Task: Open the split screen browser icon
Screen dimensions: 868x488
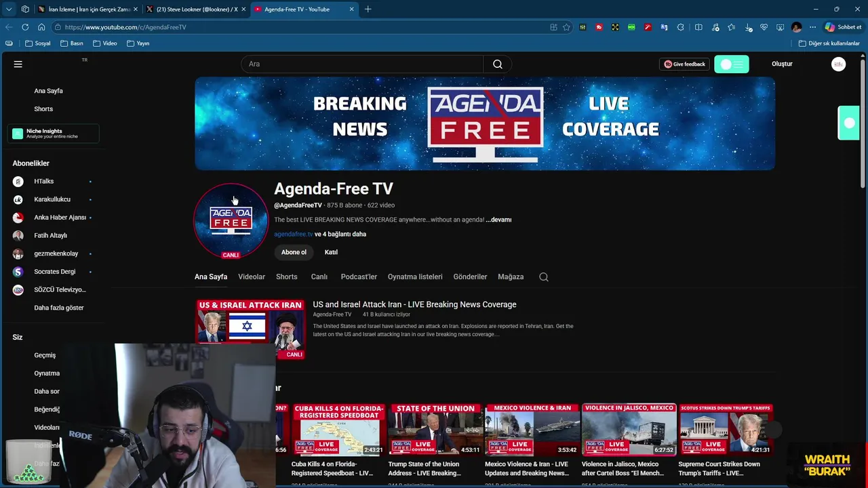Action: click(698, 27)
